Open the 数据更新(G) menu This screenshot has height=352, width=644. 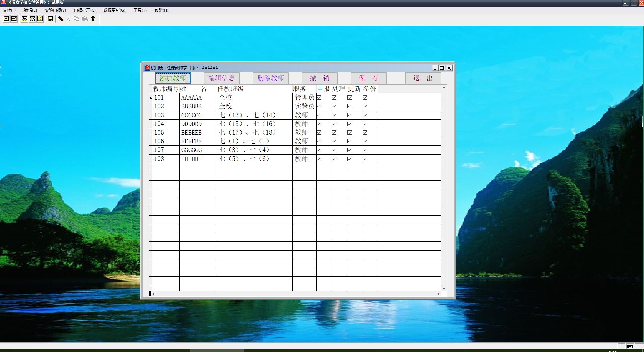[x=114, y=10]
